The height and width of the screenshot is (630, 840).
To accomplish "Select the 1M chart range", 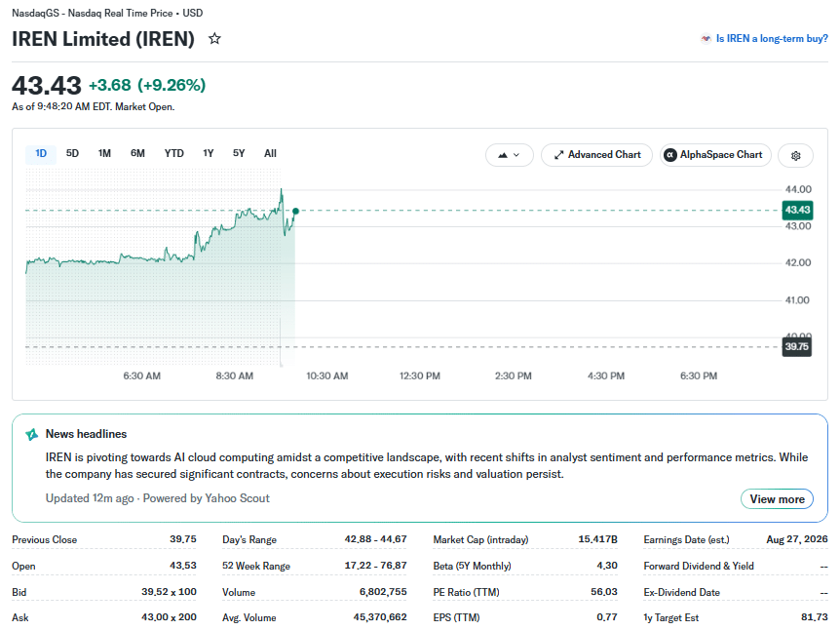I will [x=104, y=153].
